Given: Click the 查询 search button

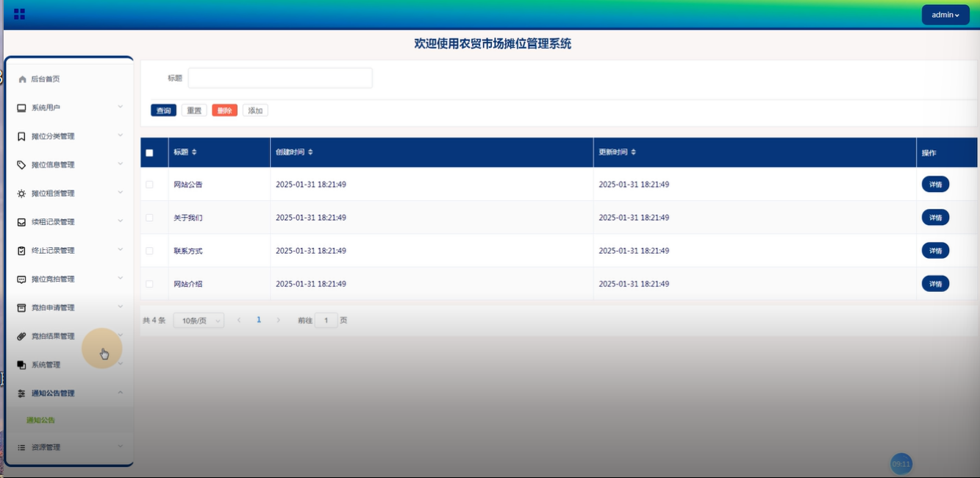Looking at the screenshot, I should click(x=164, y=110).
